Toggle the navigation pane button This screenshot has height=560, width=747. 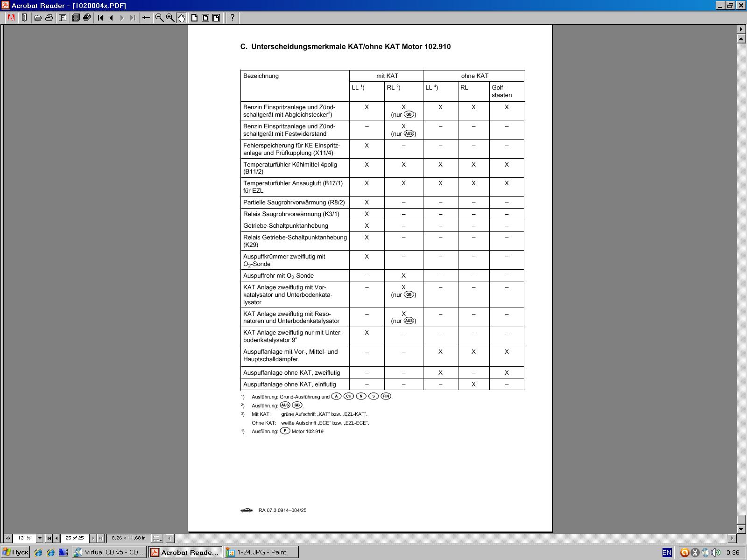tap(63, 18)
